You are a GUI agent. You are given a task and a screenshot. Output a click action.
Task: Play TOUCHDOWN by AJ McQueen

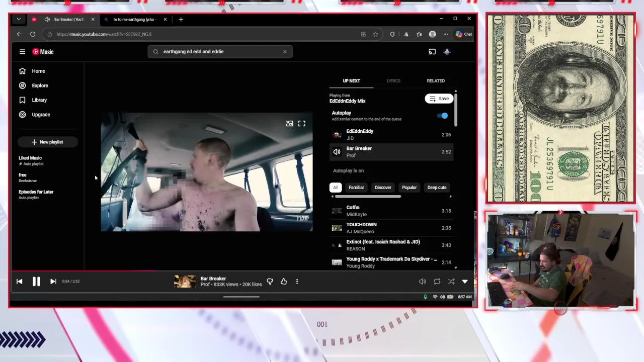[x=391, y=228]
